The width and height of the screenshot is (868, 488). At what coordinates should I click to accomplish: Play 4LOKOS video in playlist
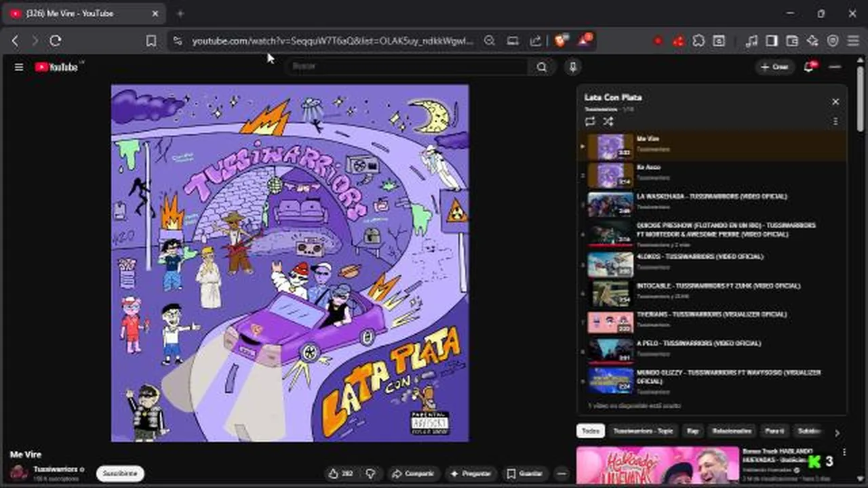(712, 264)
